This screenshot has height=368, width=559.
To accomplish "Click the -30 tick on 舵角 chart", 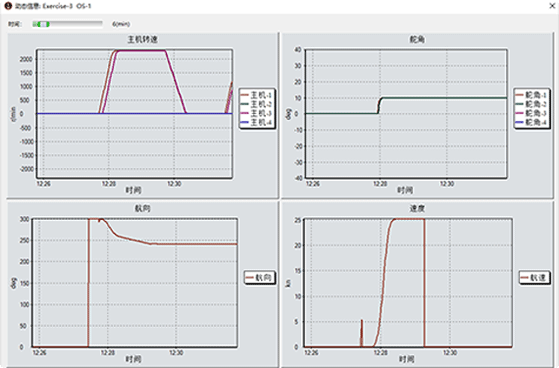I will pos(297,162).
